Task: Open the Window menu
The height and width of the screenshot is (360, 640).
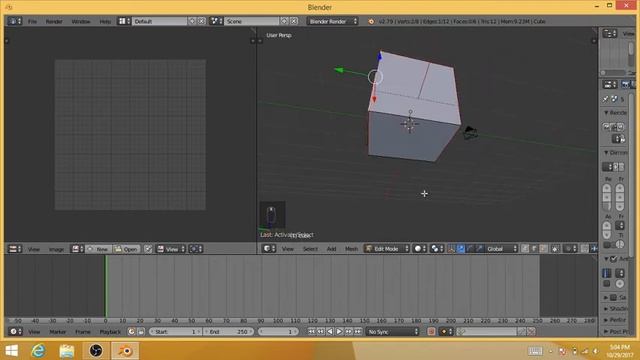Action: click(x=81, y=21)
